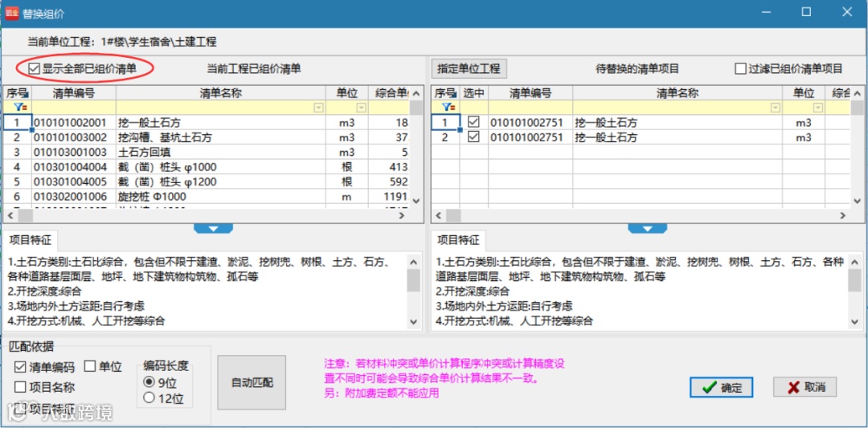The height and width of the screenshot is (428, 868).
Task: Open right 项目特征 tab
Action: (x=458, y=240)
